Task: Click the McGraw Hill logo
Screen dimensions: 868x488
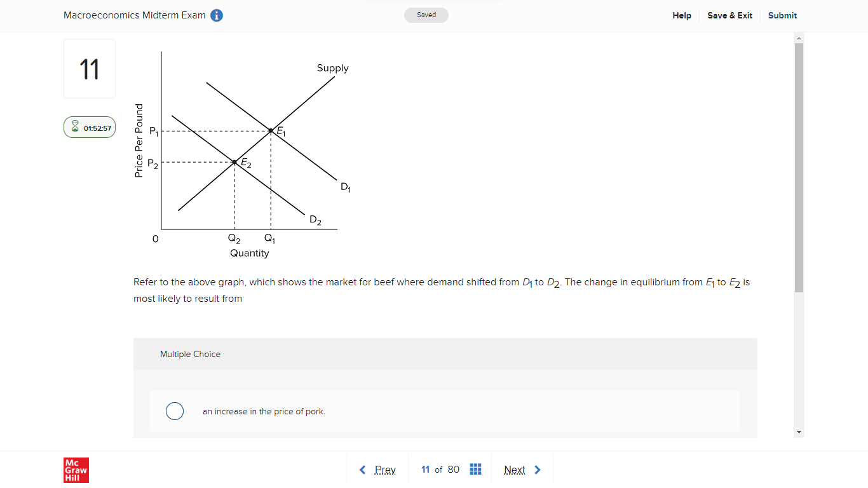Action: (76, 470)
